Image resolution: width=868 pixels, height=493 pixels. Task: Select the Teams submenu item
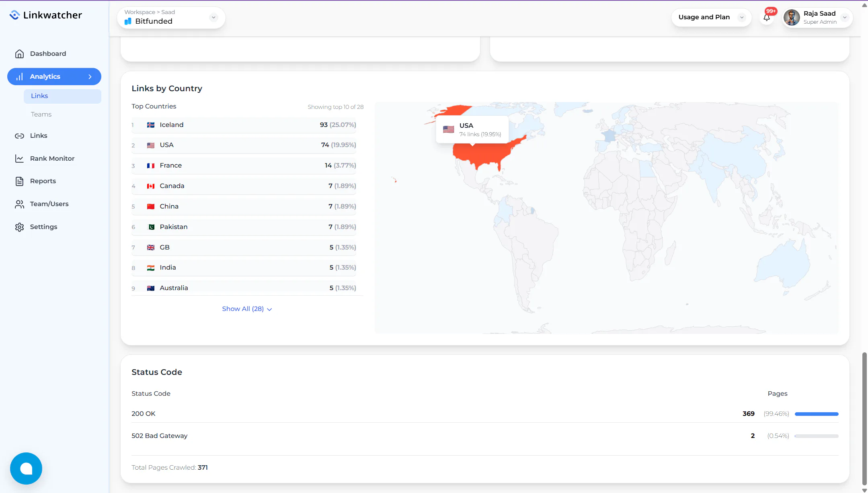[x=41, y=115]
